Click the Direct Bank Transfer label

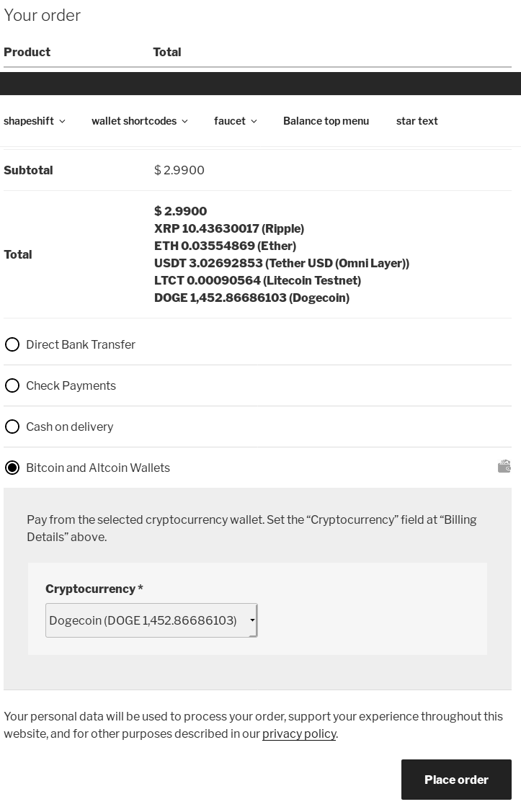click(x=81, y=344)
